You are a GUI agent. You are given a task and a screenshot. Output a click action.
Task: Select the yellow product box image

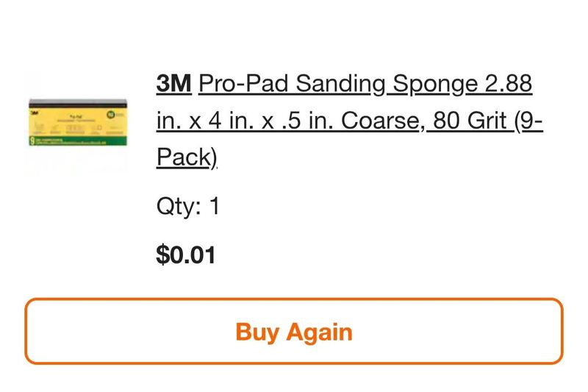pos(78,122)
